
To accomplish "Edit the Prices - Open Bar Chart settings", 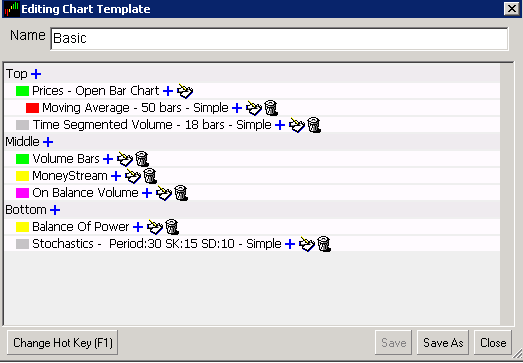I will pyautogui.click(x=185, y=91).
